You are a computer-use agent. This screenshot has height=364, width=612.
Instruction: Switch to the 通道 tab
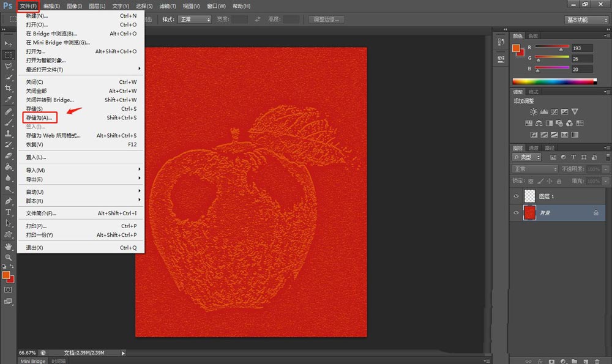tap(534, 147)
